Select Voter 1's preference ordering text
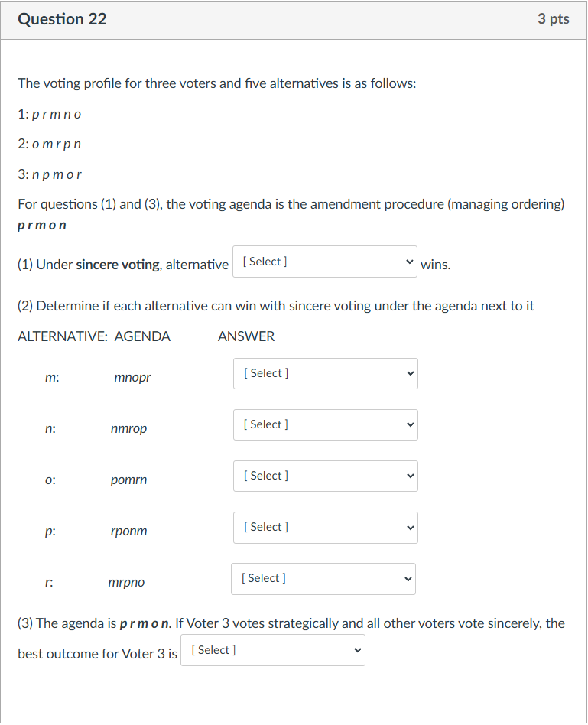 49,113
